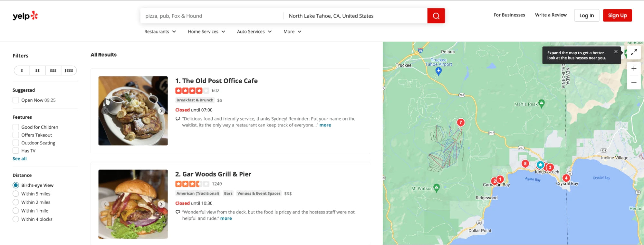Click the Sign Up button
Screen dimensions: 644x245
coord(617,15)
